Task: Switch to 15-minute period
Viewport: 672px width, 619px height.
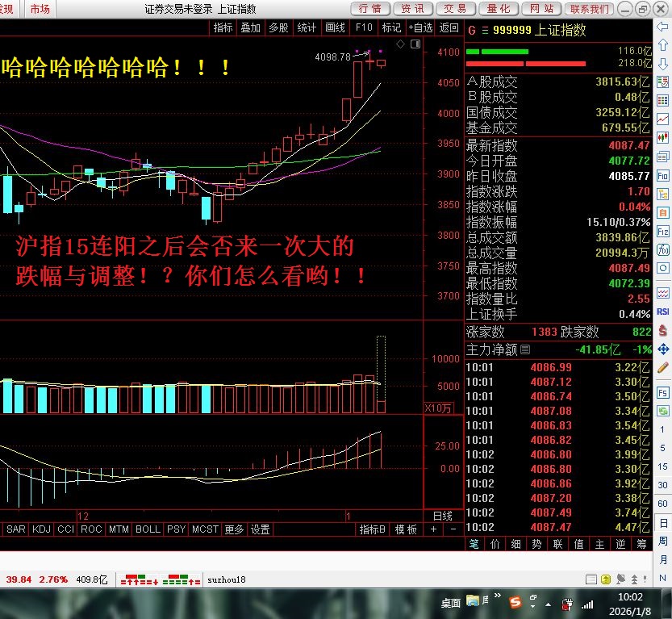Action: coord(662,466)
